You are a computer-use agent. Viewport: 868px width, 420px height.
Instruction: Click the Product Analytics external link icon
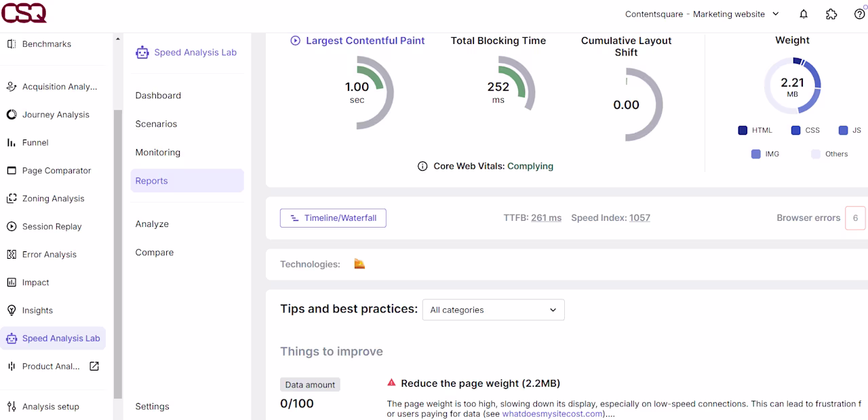tap(94, 366)
